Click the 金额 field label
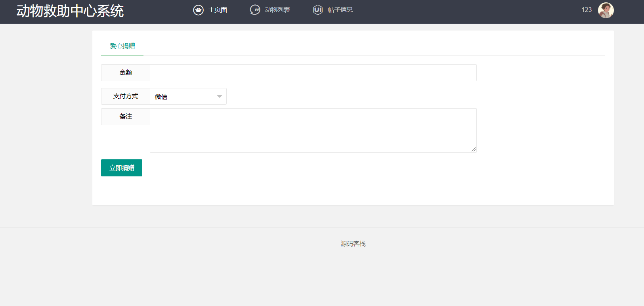Image resolution: width=644 pixels, height=306 pixels. (126, 73)
